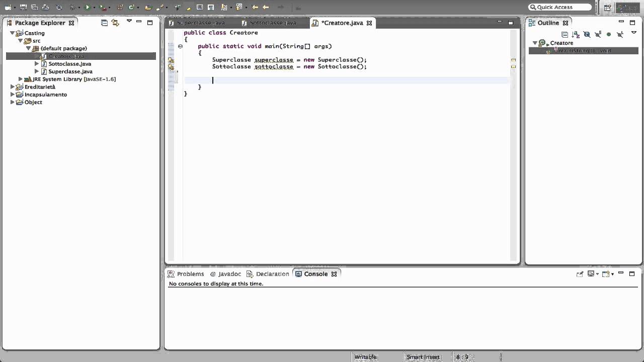
Task: Collapse the (default package) node
Action: coord(29,48)
